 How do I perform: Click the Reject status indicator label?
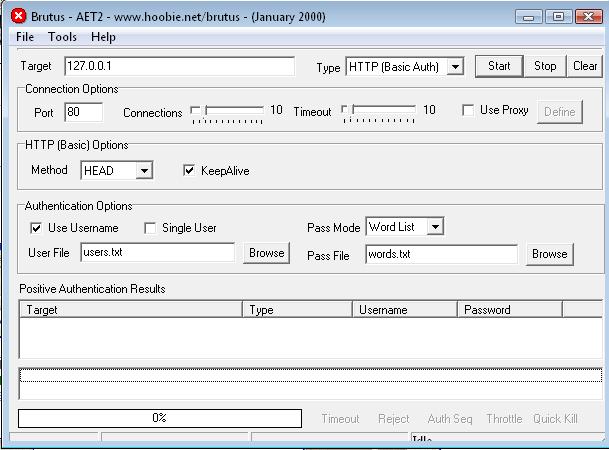click(393, 419)
